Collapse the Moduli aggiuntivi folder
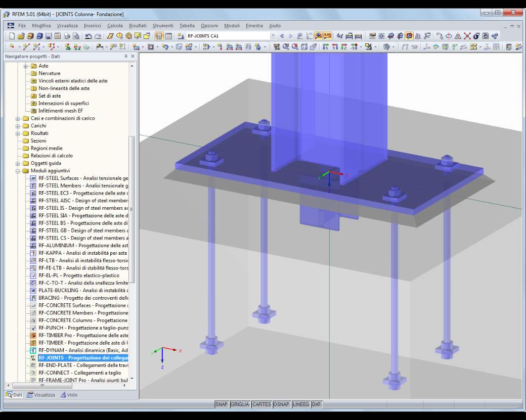The image size is (526, 420). tap(18, 171)
